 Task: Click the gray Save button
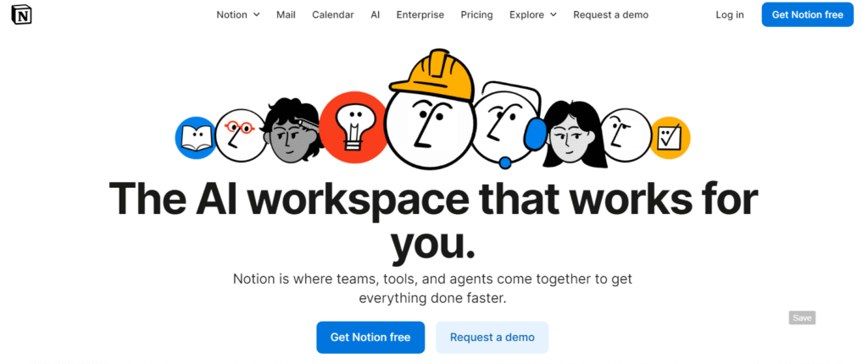point(802,317)
